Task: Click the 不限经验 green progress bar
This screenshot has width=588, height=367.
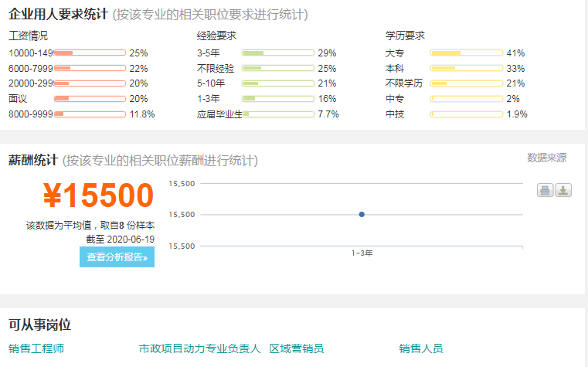Action: 278,68
